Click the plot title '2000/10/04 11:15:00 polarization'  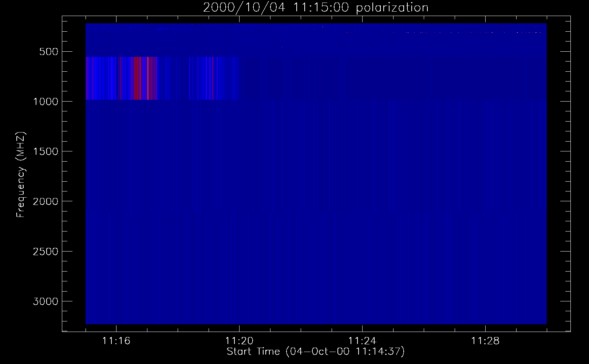point(316,8)
